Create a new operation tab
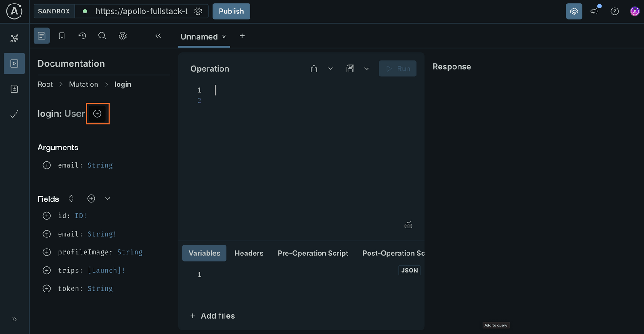The image size is (644, 334). (x=242, y=36)
